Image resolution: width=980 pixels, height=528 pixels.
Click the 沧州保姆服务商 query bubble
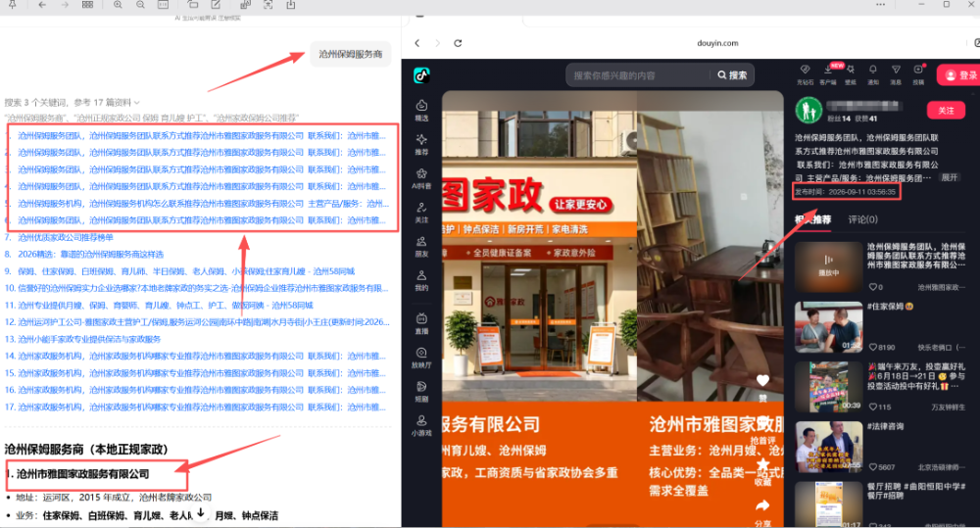click(351, 54)
